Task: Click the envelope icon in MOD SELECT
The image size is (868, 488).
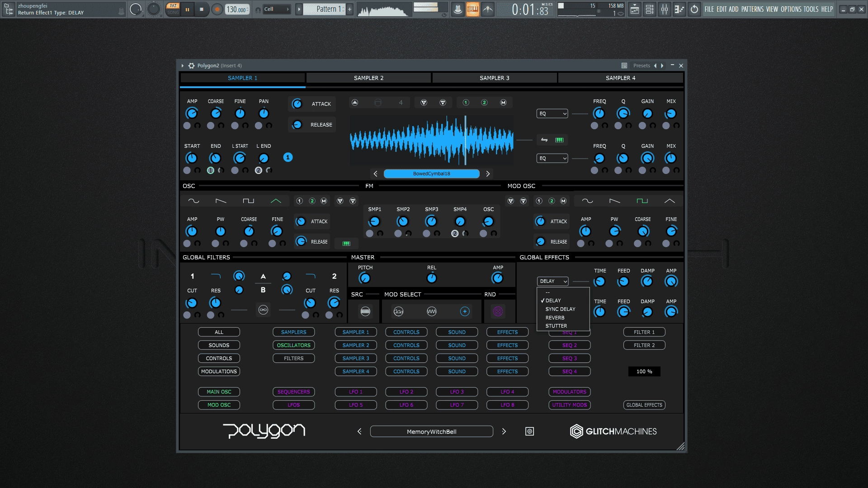Action: 398,311
